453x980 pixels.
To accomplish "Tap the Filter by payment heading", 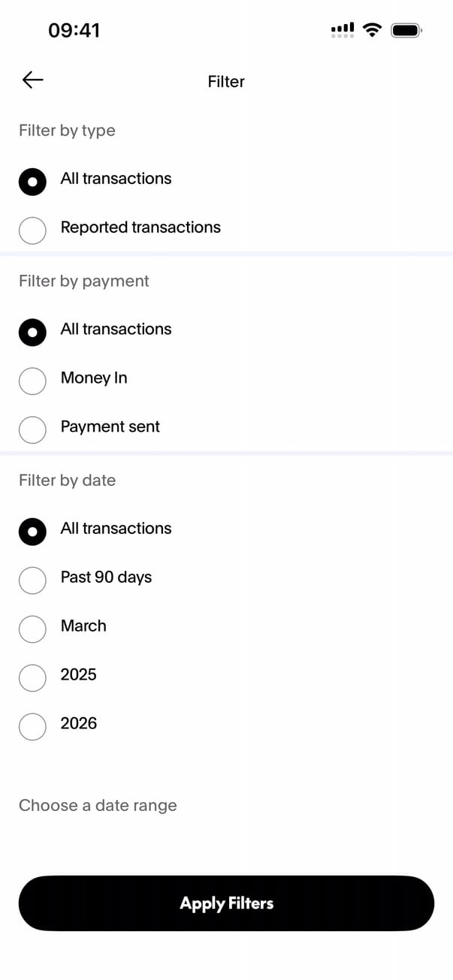I will pos(83,281).
